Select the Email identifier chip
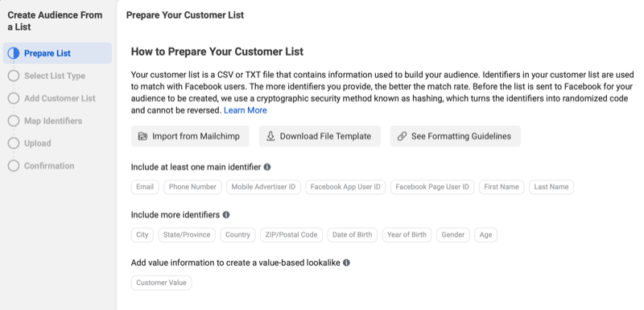Screen dimensions: 644x310 pos(145,187)
